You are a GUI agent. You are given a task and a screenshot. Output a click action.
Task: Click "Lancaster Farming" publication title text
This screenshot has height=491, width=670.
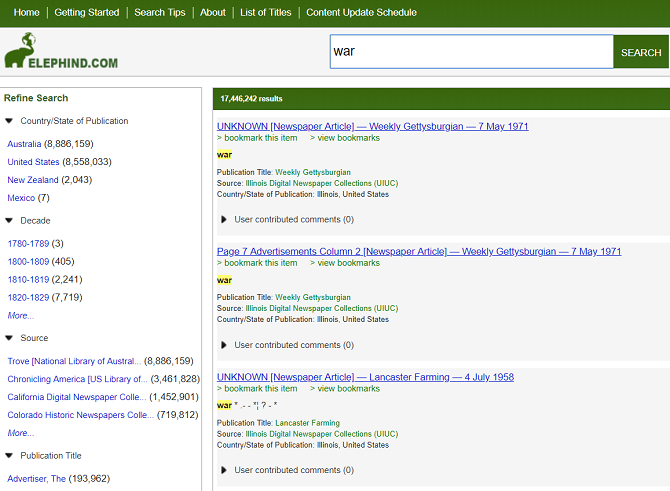click(x=307, y=423)
